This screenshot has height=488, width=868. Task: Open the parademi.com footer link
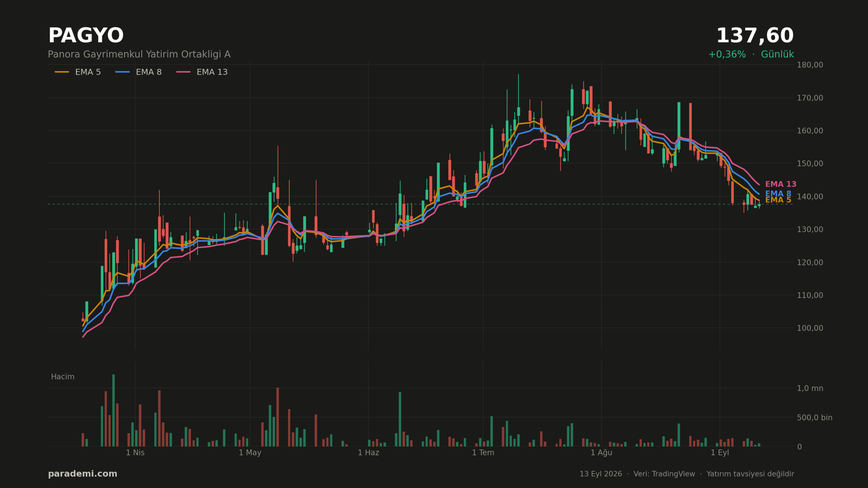(x=82, y=474)
